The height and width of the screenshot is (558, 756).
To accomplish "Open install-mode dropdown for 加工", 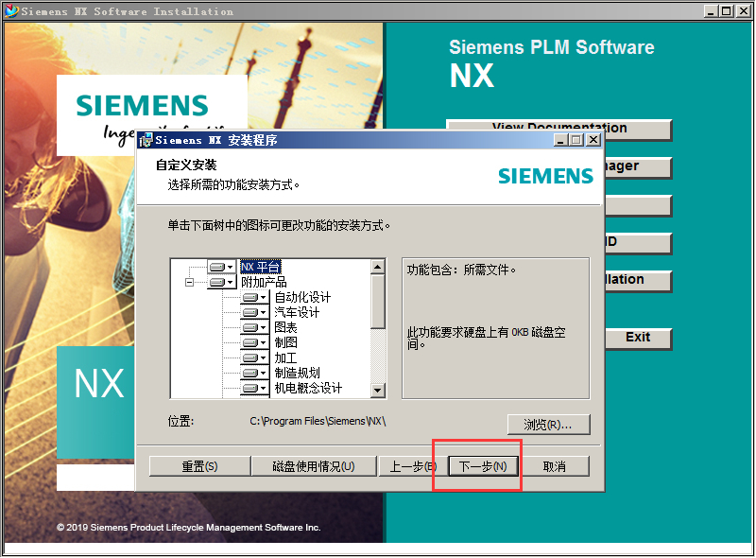I will click(254, 357).
